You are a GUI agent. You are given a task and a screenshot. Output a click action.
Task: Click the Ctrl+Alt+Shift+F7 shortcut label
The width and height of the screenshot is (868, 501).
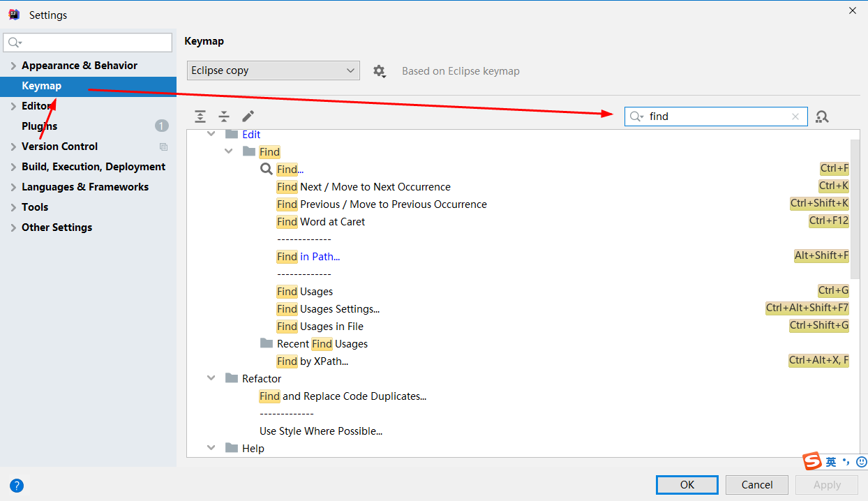[807, 308]
